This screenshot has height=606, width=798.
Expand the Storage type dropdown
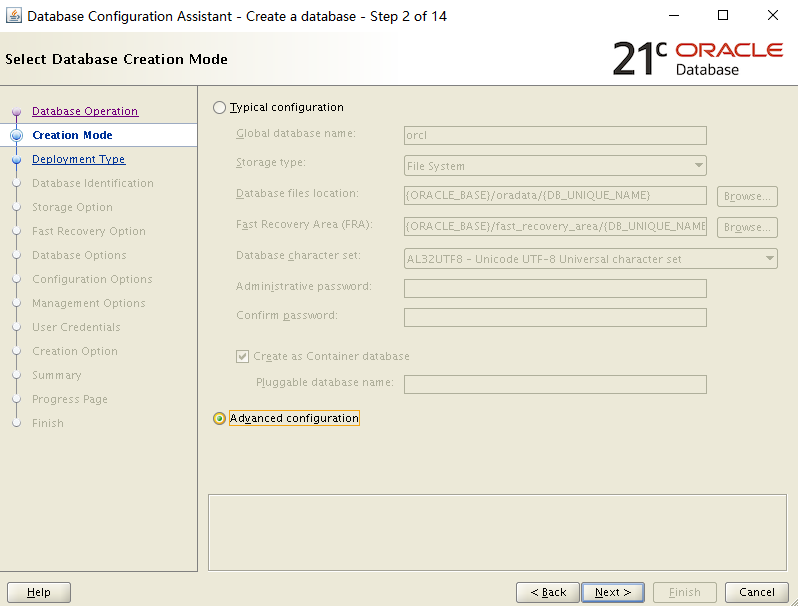[698, 166]
